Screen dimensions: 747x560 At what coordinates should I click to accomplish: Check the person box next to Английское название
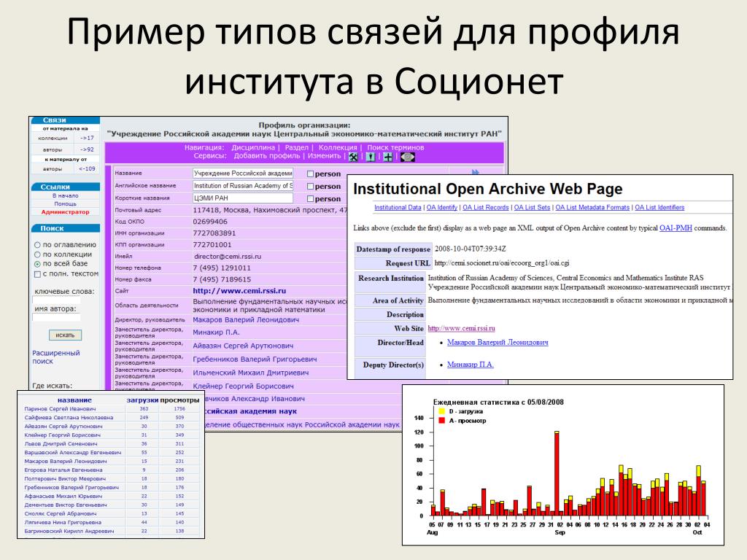pos(310,186)
